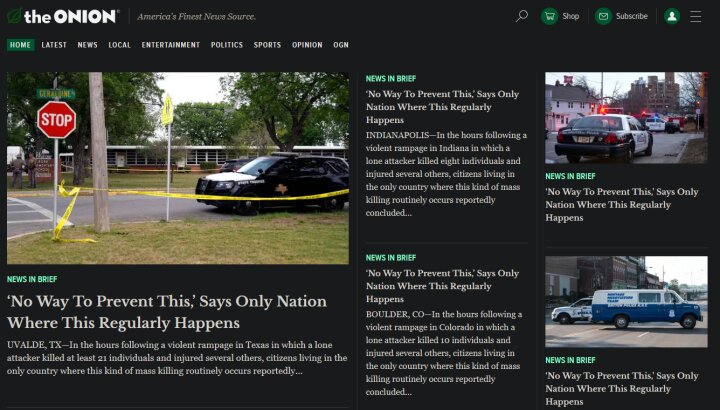Click the America's Finest News Source tagline
This screenshot has height=410, width=720.
coord(197,17)
